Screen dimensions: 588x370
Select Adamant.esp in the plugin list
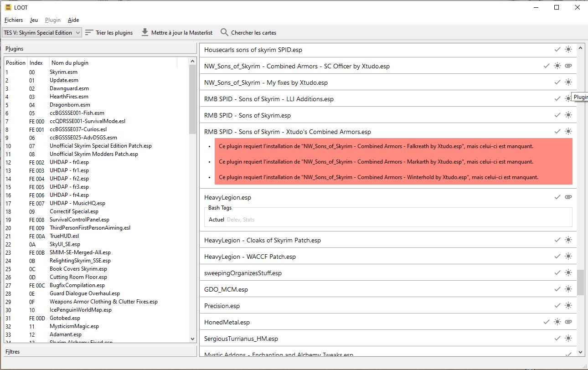click(97, 334)
